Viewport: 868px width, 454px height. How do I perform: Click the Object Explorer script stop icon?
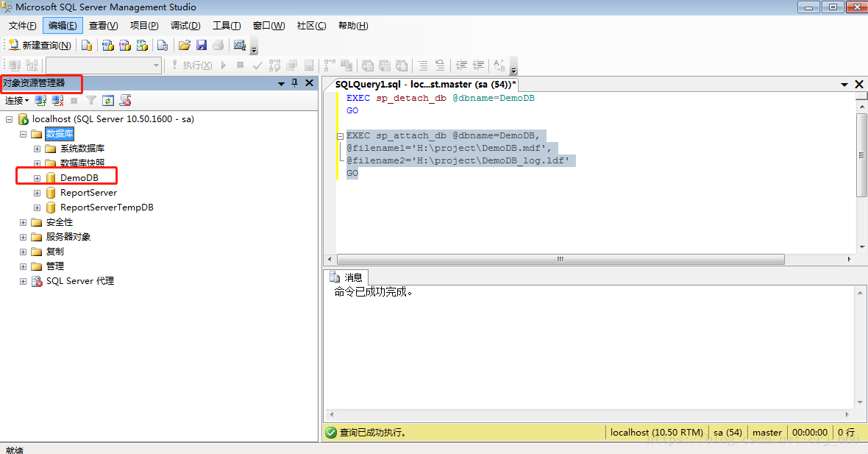tap(126, 100)
